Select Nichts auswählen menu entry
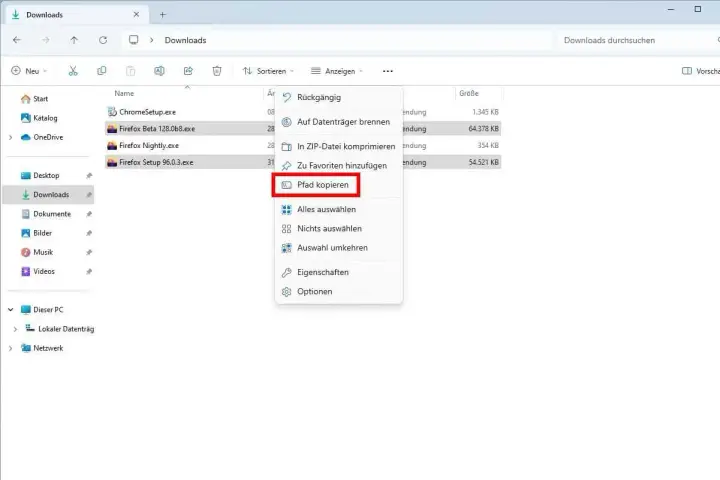This screenshot has height=480, width=720. tap(338, 228)
